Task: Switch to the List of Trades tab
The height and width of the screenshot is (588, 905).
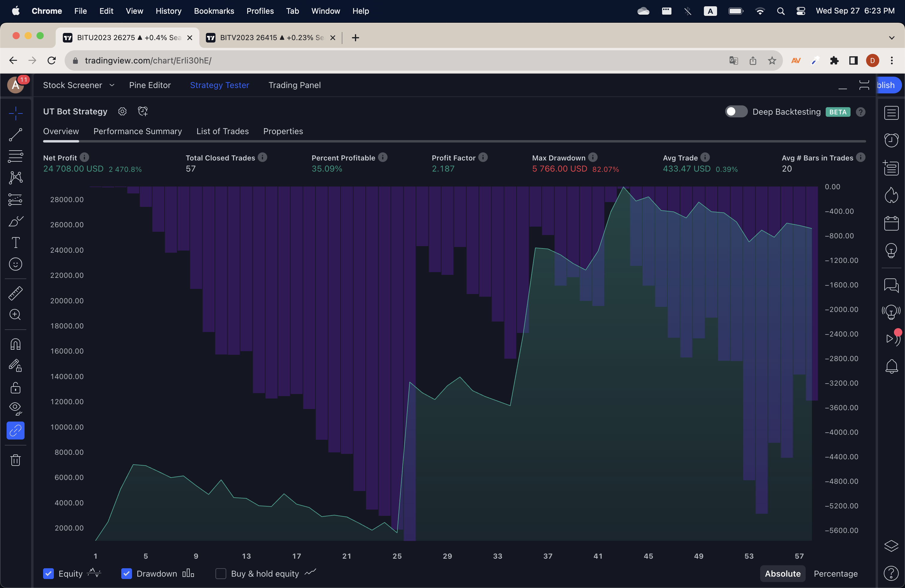Action: [222, 131]
